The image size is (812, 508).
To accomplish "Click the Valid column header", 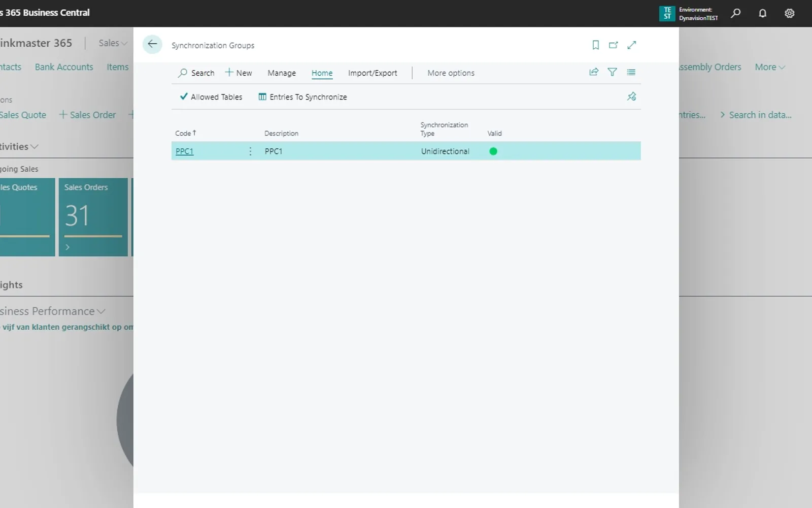I will click(x=494, y=134).
